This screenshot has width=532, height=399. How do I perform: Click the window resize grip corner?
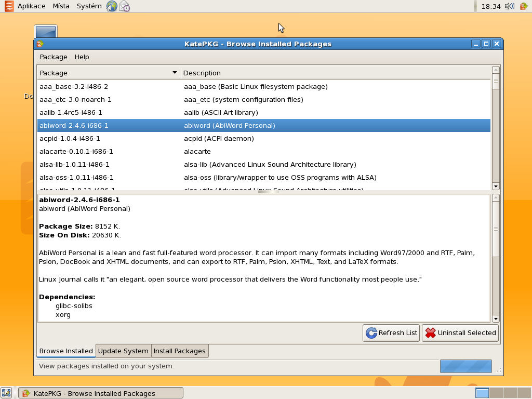coord(498,370)
